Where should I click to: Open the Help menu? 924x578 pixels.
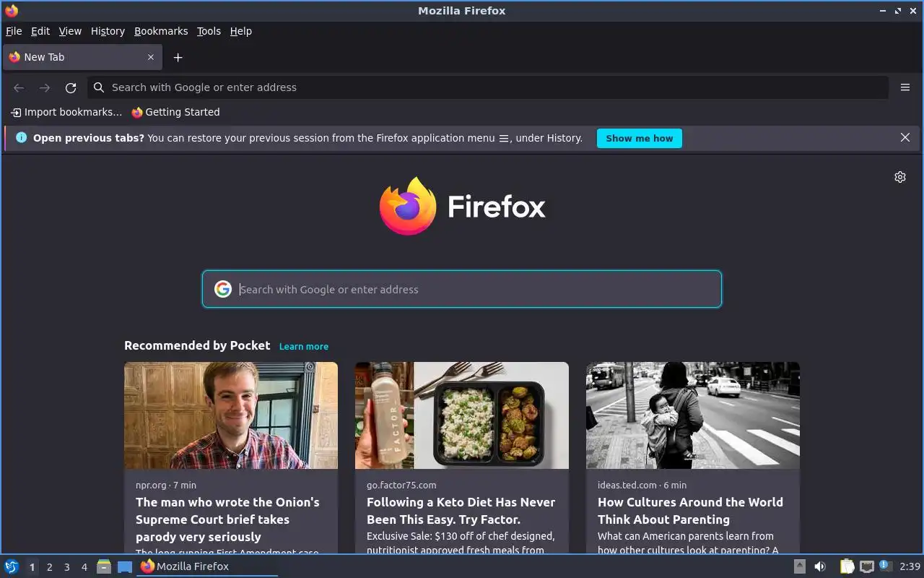[x=241, y=31]
